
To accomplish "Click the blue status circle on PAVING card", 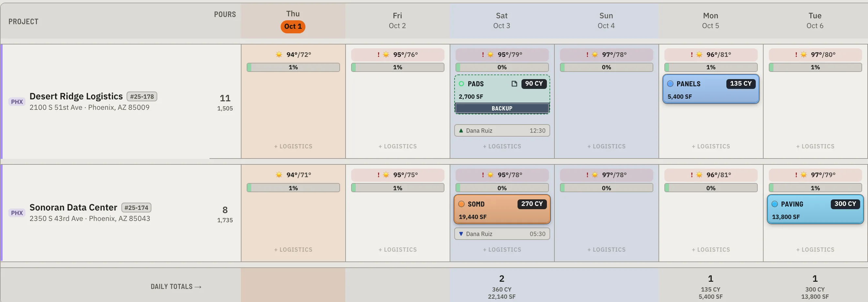I will pyautogui.click(x=775, y=204).
